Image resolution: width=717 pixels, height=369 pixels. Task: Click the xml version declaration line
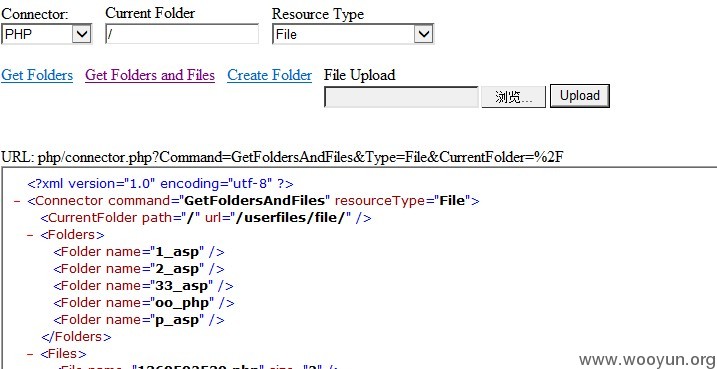(x=161, y=184)
